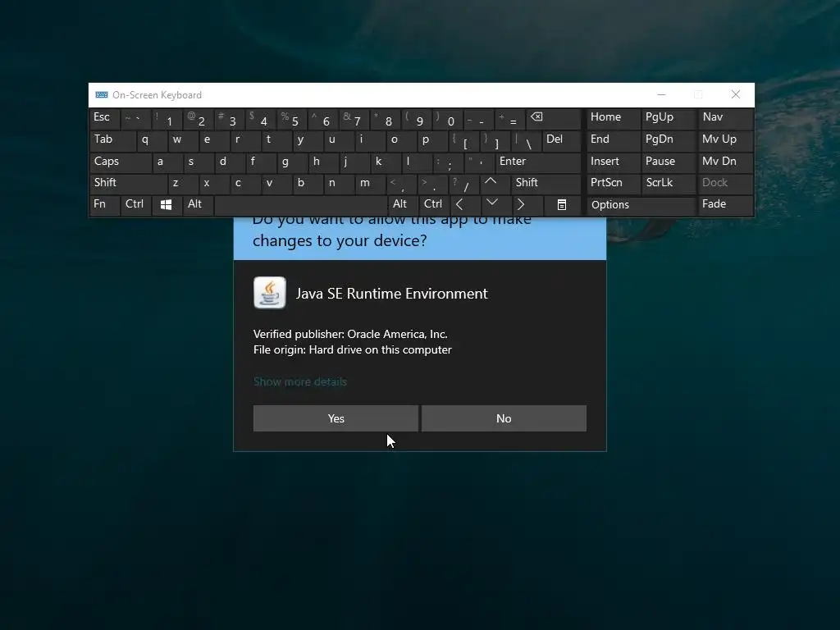Tap the Esc key
Image resolution: width=840 pixels, height=630 pixels.
pyautogui.click(x=104, y=118)
